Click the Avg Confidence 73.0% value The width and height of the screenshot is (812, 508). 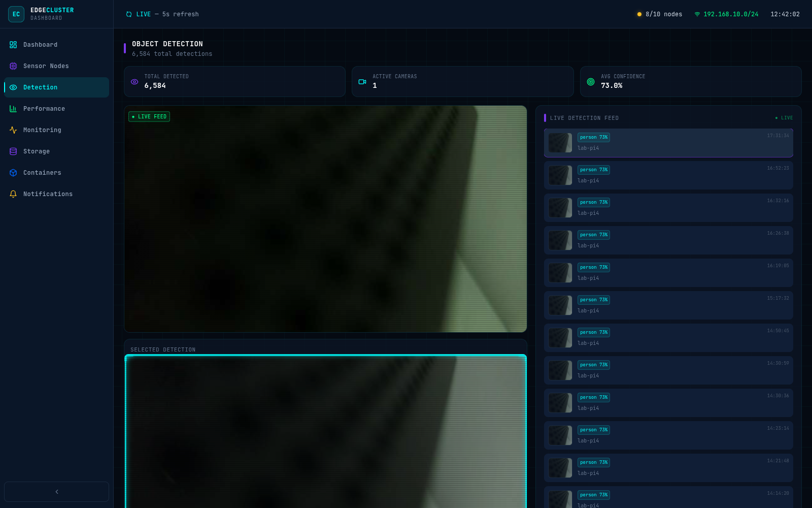pyautogui.click(x=612, y=86)
